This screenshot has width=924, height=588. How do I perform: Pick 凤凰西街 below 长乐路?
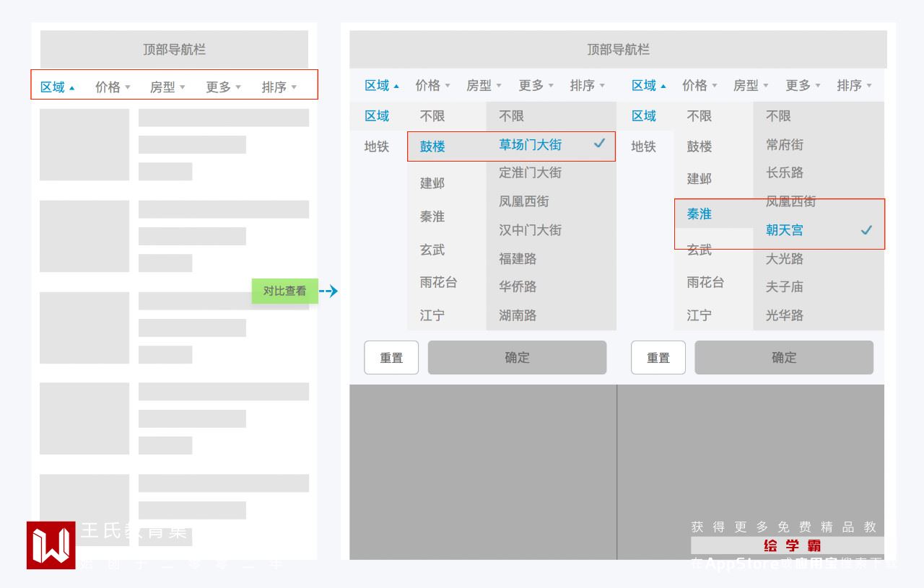tap(791, 201)
